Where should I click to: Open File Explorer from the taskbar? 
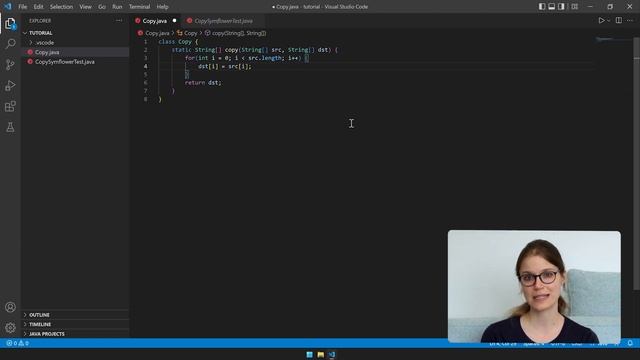(320, 355)
